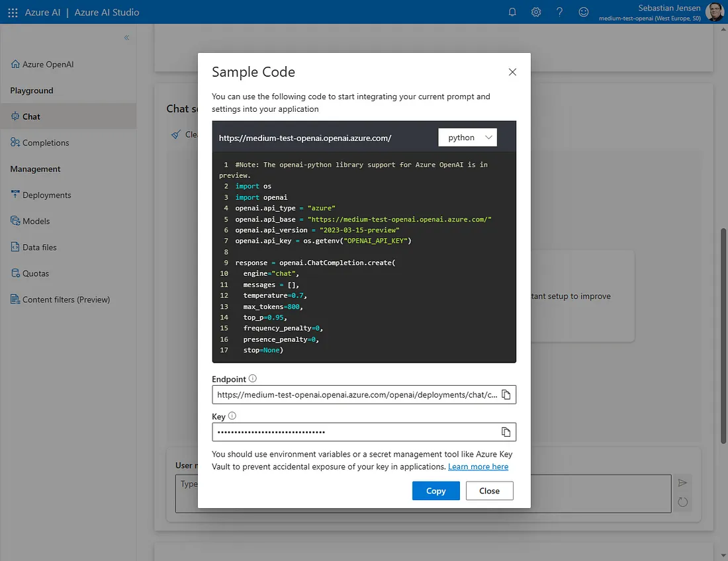Open the feedback smiley icon
728x561 pixels.
583,12
